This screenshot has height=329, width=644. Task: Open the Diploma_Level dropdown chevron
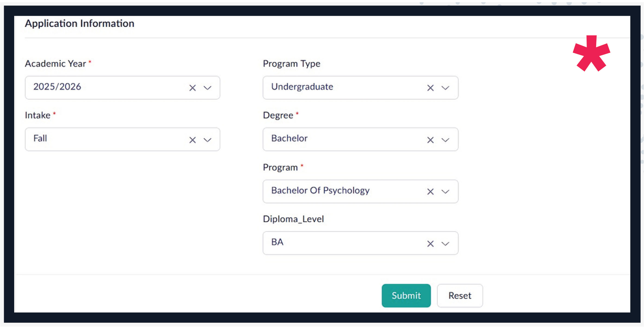click(x=445, y=244)
